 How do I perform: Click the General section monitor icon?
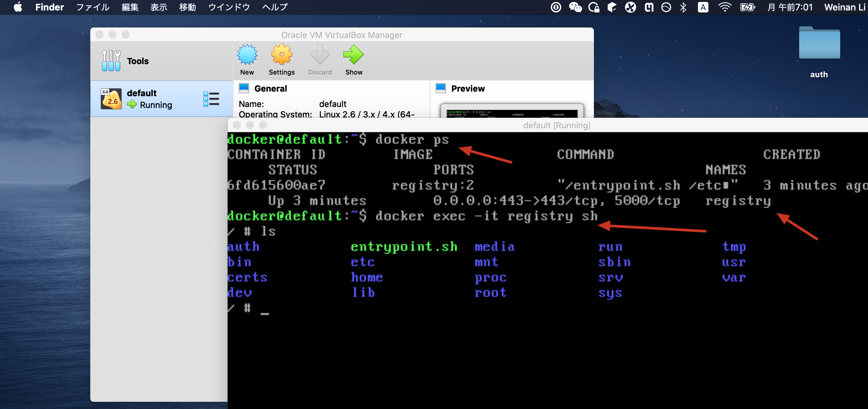pos(244,88)
